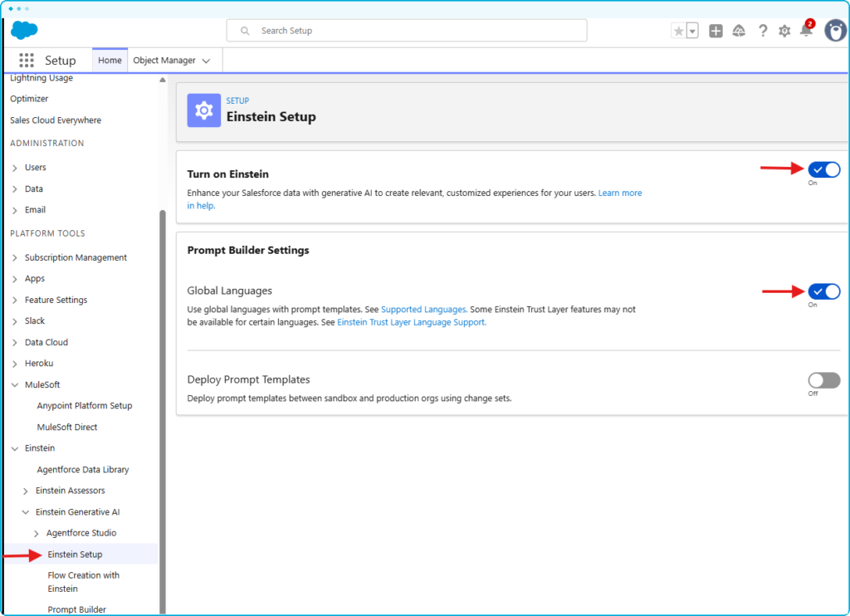
Task: Click the Trailhead guidance icon
Action: tap(738, 31)
